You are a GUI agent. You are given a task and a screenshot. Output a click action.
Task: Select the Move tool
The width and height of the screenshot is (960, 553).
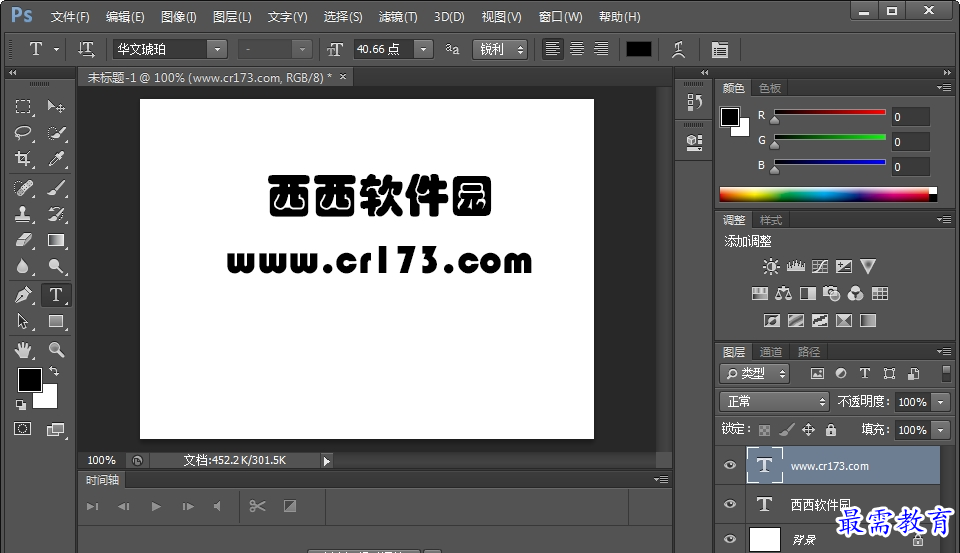pos(56,107)
